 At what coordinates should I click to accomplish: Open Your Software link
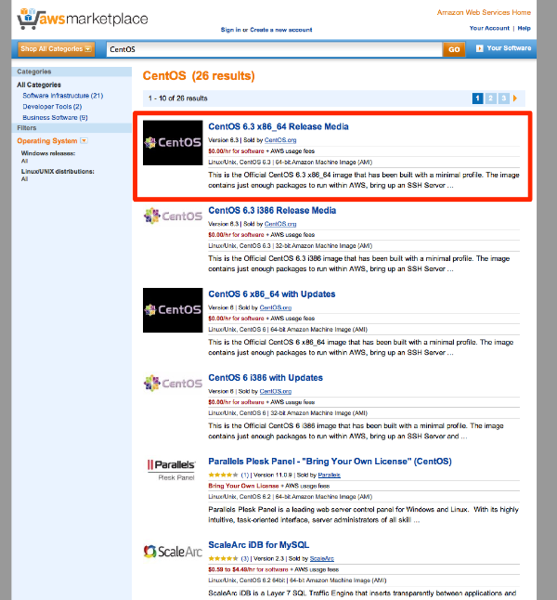pos(508,48)
